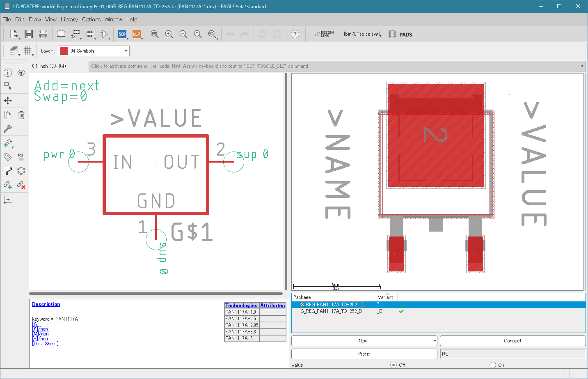Screen dimensions: 588x379
Task: Select the Move tool in sidebar
Action: point(8,101)
